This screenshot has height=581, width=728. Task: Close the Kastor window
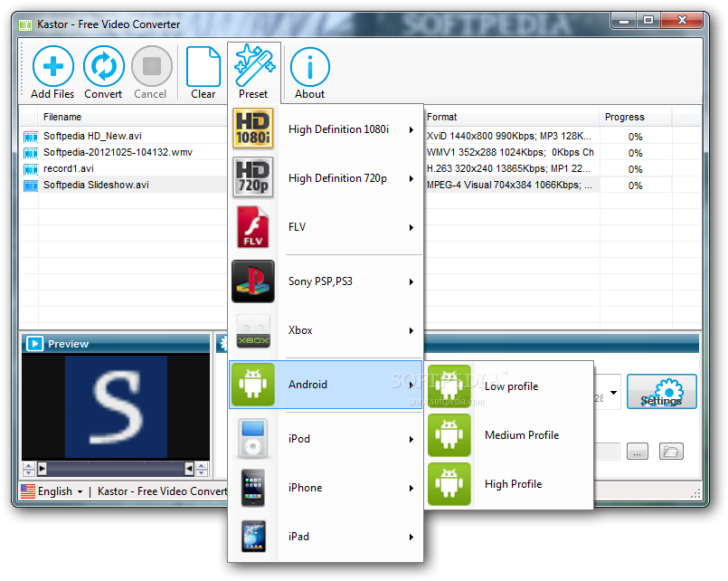pyautogui.click(x=681, y=21)
